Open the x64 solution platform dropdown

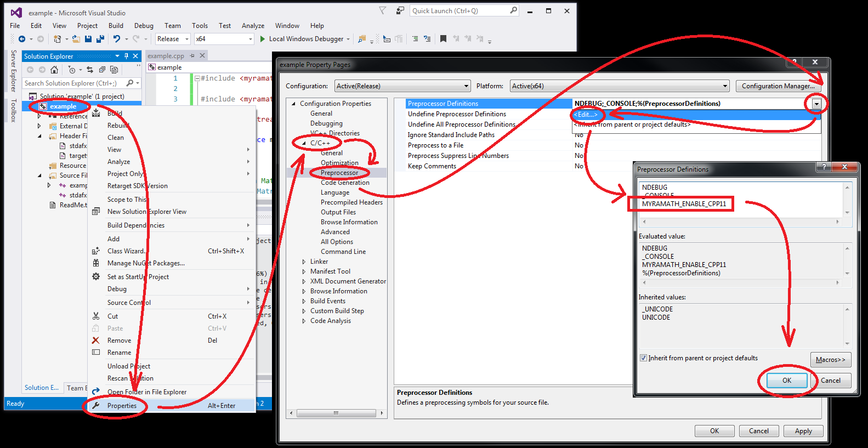click(x=224, y=39)
